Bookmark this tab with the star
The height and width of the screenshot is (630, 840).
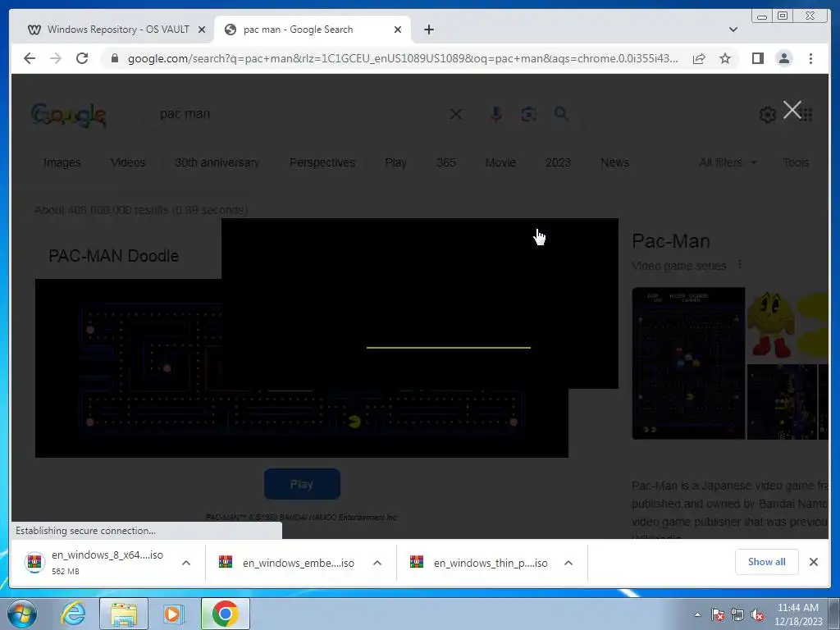[725, 58]
